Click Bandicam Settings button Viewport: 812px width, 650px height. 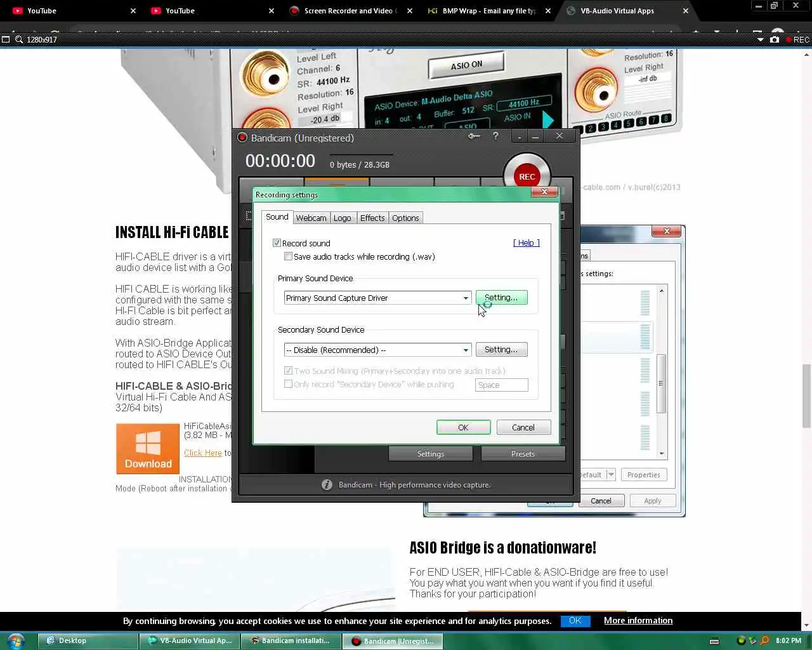pos(430,453)
